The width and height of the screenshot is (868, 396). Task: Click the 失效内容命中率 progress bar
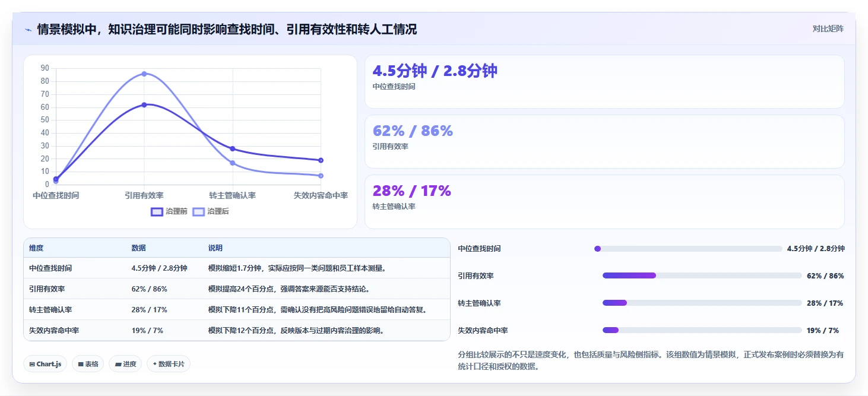tap(702, 330)
